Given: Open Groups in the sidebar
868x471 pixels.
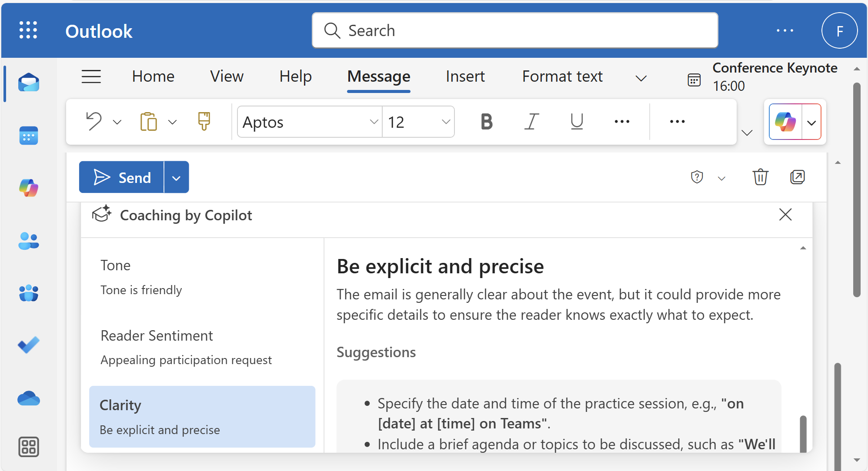Looking at the screenshot, I should click(29, 293).
